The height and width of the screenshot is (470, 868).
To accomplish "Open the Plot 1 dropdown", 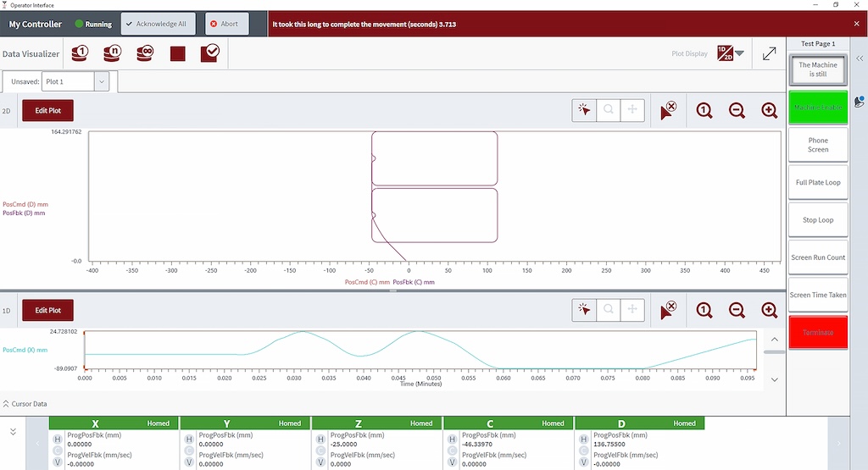I will [x=102, y=81].
